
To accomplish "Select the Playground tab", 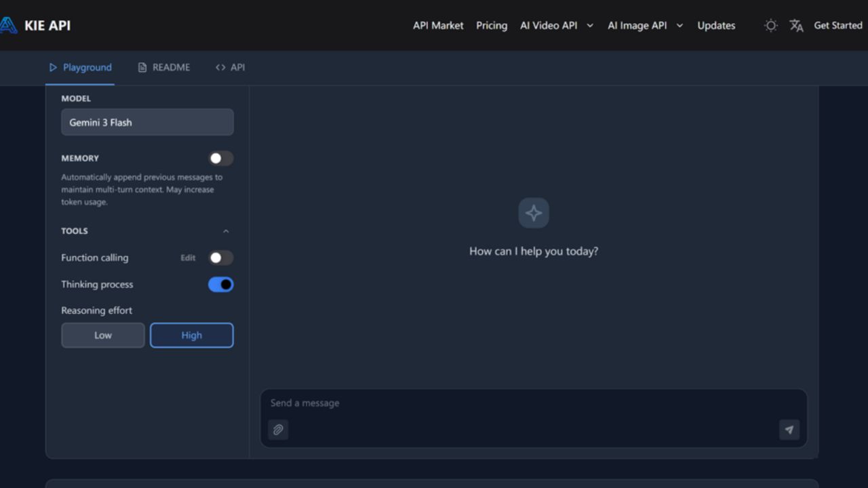I will pos(80,68).
